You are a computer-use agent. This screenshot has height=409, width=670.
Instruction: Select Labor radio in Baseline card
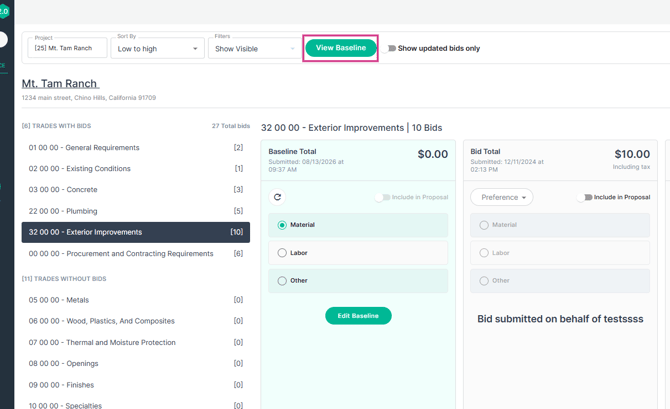pos(282,253)
